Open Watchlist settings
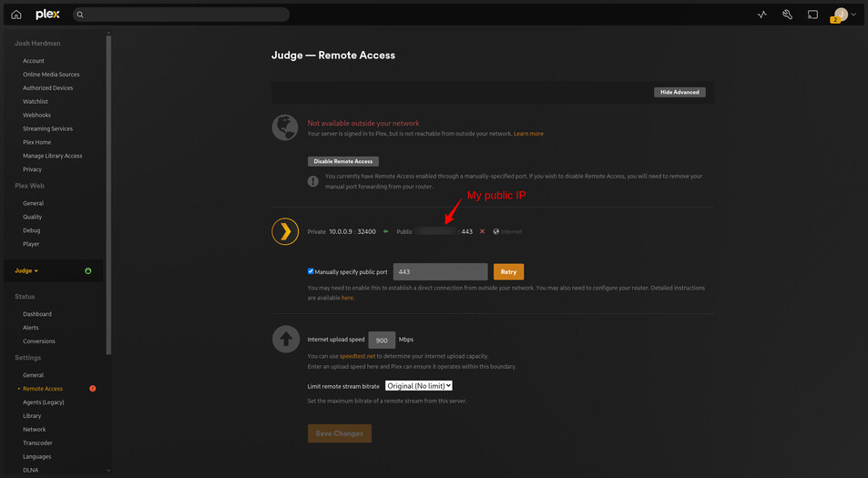 pos(36,102)
